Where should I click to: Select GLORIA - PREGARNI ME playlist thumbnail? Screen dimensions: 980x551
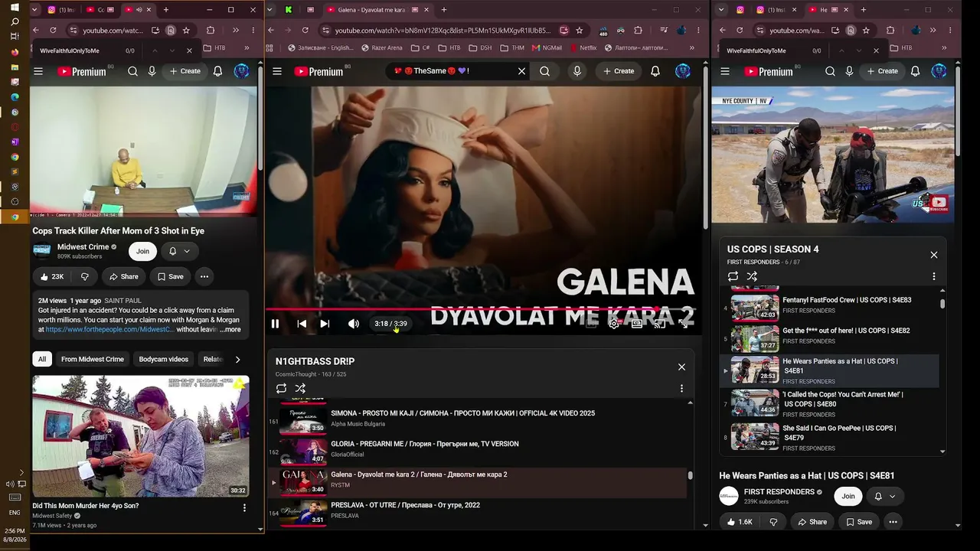303,451
